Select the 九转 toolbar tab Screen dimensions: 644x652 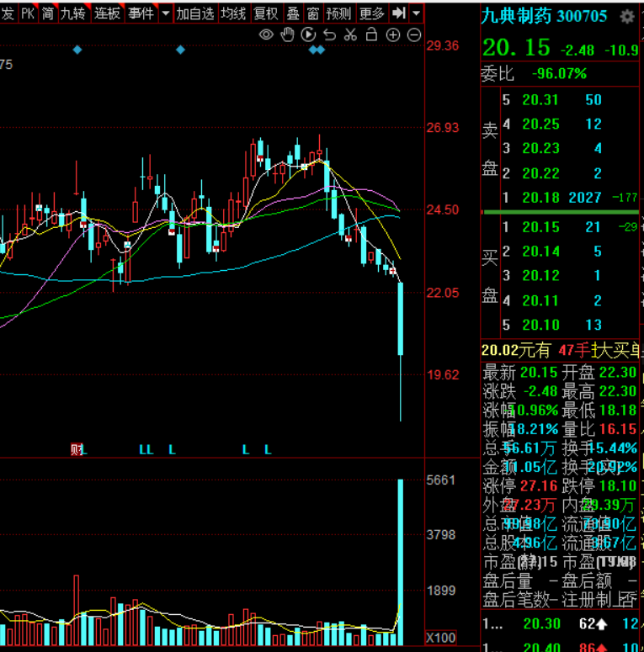point(73,13)
